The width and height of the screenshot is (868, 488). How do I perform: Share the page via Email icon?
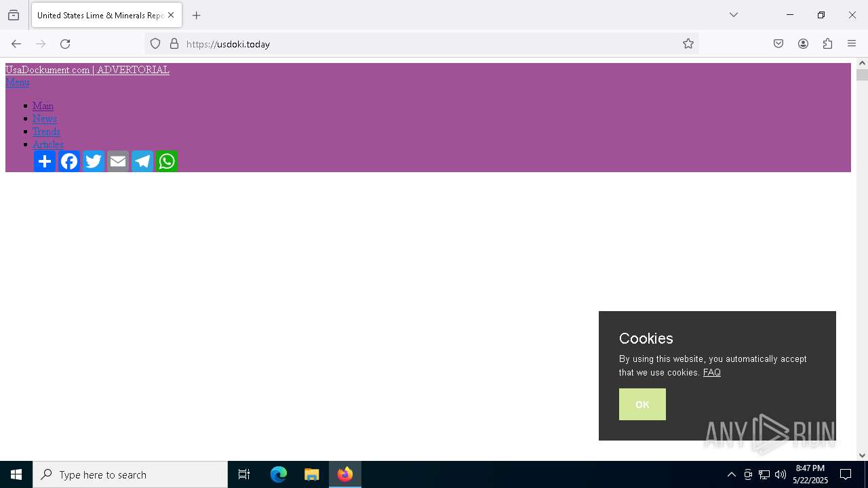pos(118,161)
